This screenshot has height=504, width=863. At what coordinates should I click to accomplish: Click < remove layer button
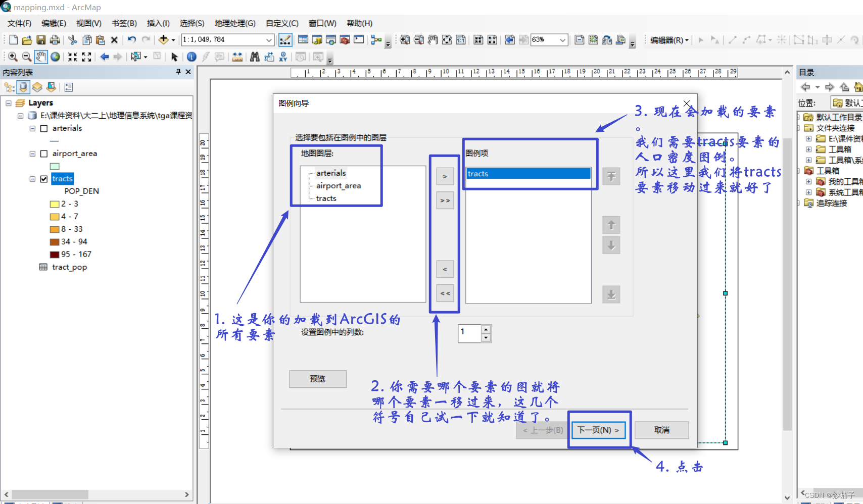tap(445, 269)
